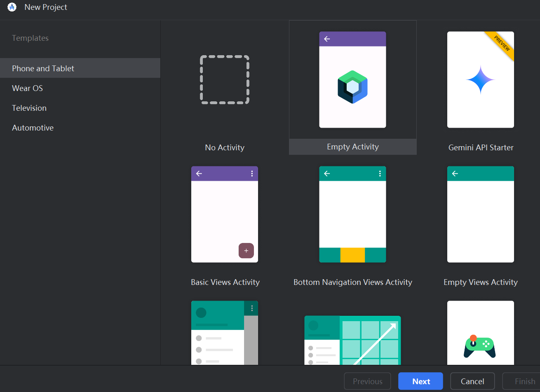The width and height of the screenshot is (540, 392).
Task: Proceed with the Next button
Action: pos(420,381)
